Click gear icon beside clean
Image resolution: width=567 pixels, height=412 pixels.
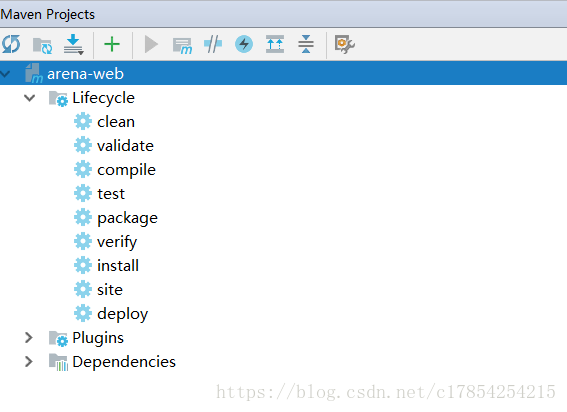click(x=83, y=121)
